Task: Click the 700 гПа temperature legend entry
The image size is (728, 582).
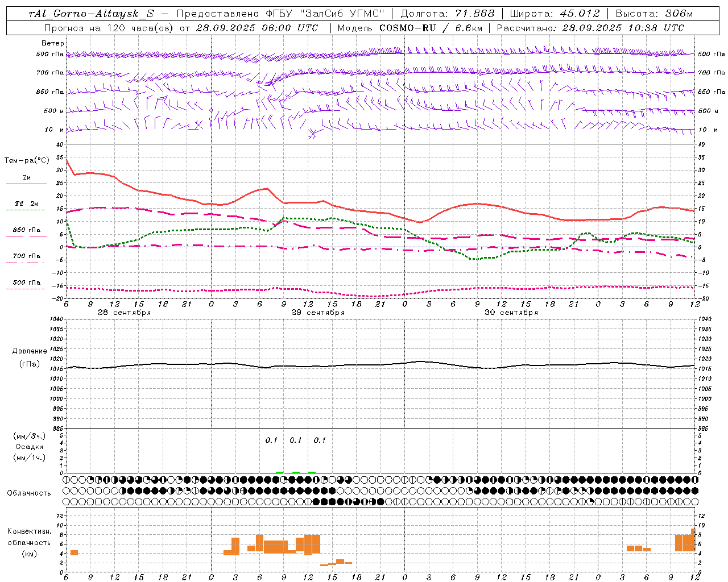Action: [x=27, y=256]
